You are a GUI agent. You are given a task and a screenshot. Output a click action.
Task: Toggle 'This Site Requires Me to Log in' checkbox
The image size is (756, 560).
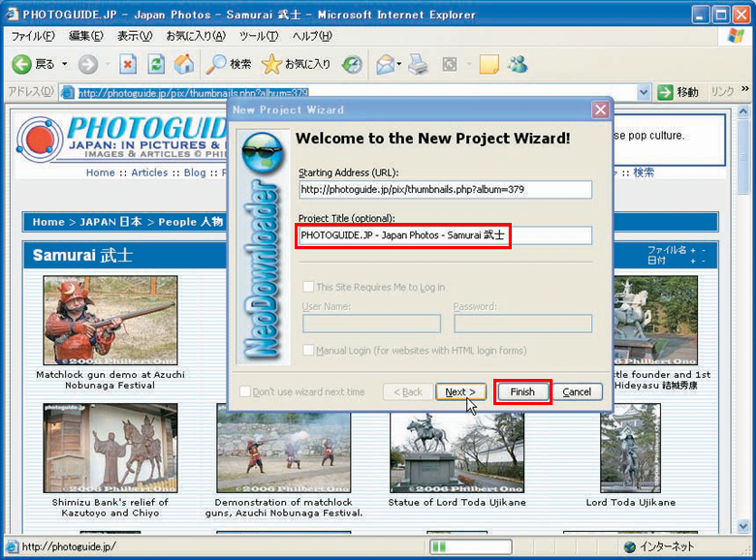[x=308, y=287]
